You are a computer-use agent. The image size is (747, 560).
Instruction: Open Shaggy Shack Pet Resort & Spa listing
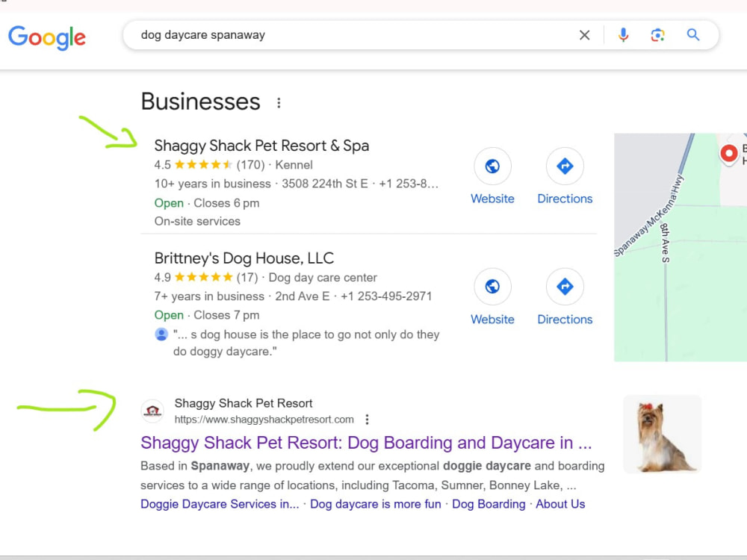[x=261, y=146]
